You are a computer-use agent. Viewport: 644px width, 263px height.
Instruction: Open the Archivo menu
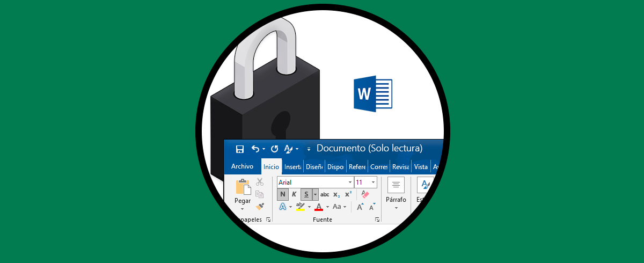click(242, 166)
